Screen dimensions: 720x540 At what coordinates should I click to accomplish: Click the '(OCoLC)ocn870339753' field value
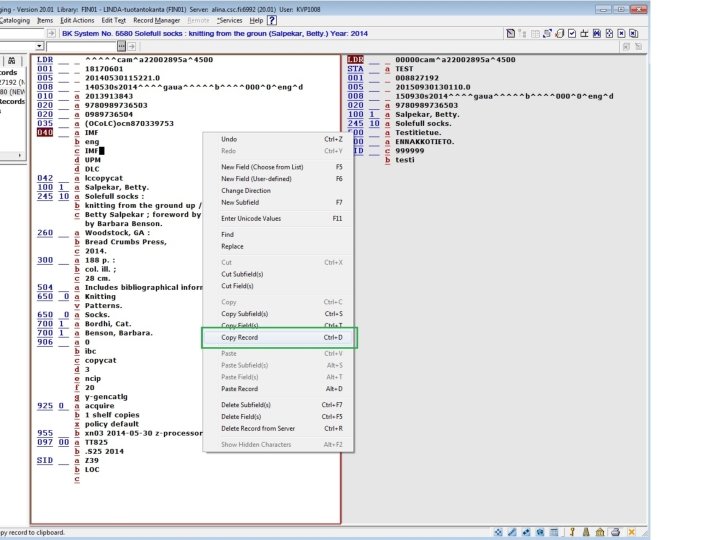pyautogui.click(x=129, y=124)
